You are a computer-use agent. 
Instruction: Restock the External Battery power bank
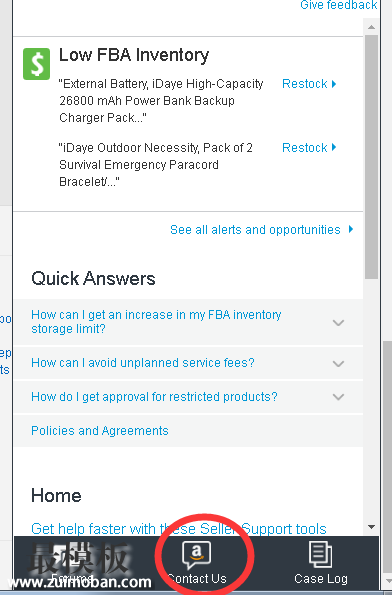[305, 84]
